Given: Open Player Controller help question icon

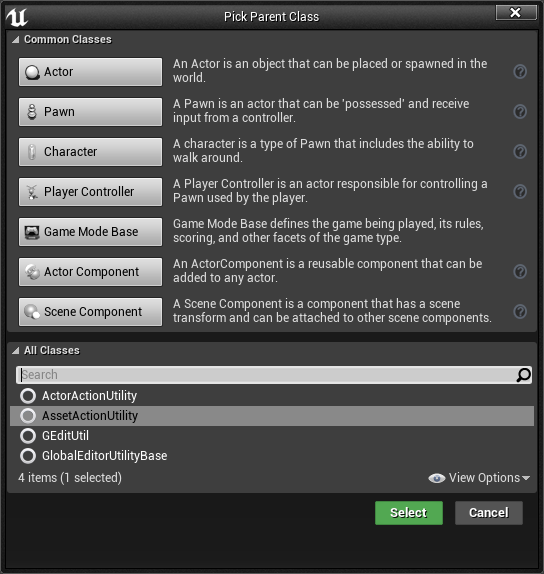Looking at the screenshot, I should tap(520, 191).
